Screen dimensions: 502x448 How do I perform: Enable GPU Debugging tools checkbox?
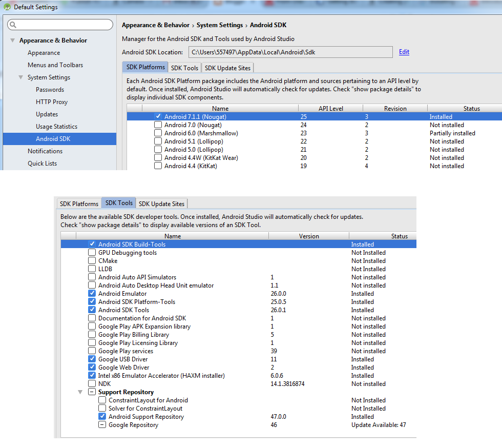pos(92,252)
